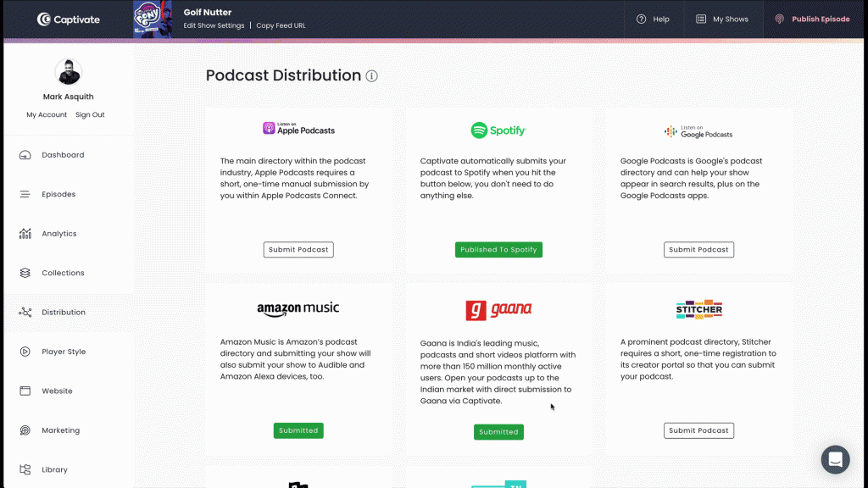Open the Collections section
Image resolution: width=868 pixels, height=488 pixels.
(x=63, y=272)
